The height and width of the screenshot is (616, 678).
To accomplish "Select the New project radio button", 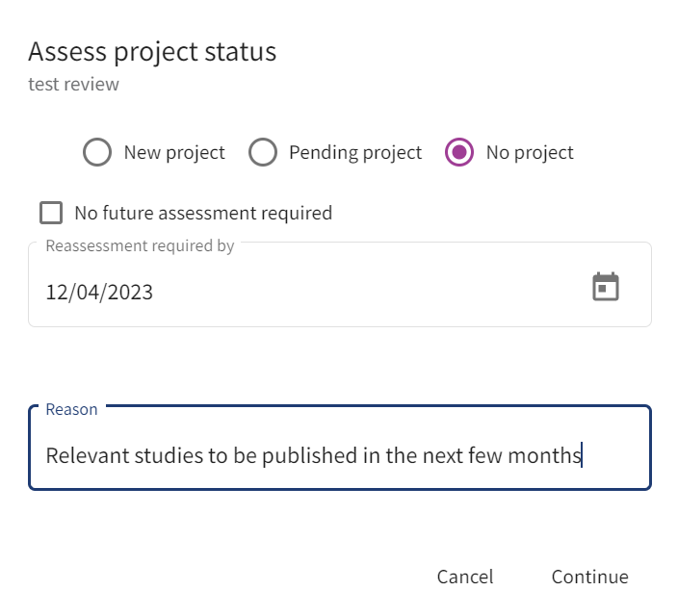I will point(97,153).
